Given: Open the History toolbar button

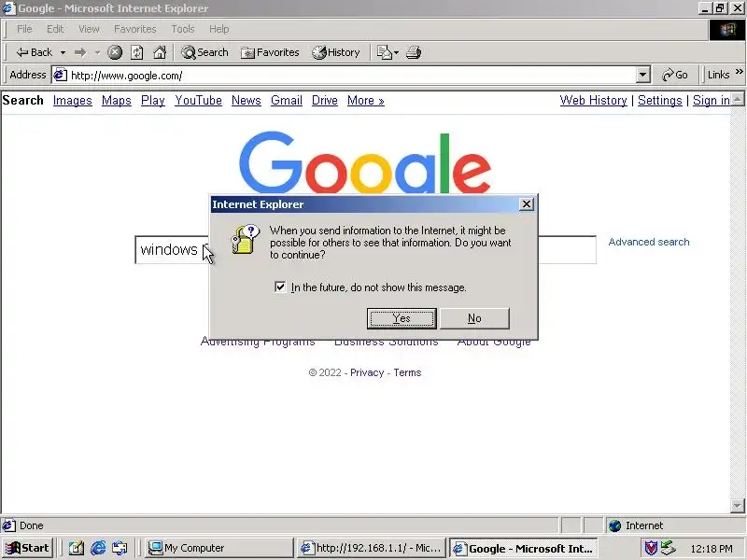Looking at the screenshot, I should [x=336, y=52].
